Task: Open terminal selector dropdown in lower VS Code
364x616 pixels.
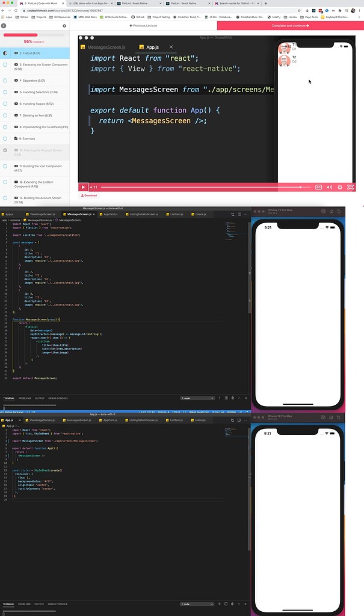Action: tap(197, 604)
